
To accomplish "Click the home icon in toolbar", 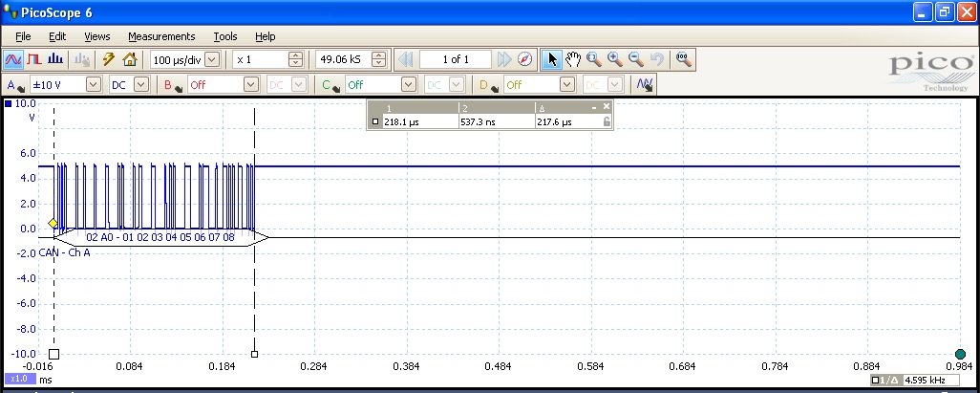I will click(129, 59).
